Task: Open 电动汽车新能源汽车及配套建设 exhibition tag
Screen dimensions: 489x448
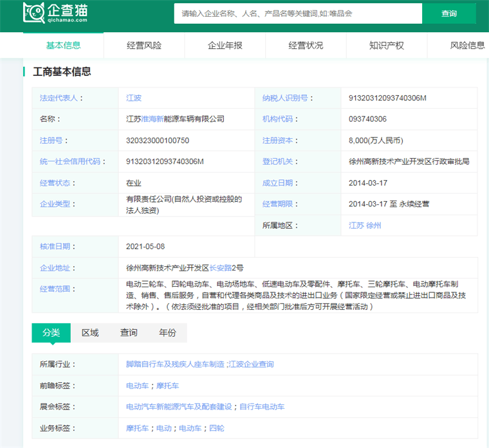Action: click(179, 407)
